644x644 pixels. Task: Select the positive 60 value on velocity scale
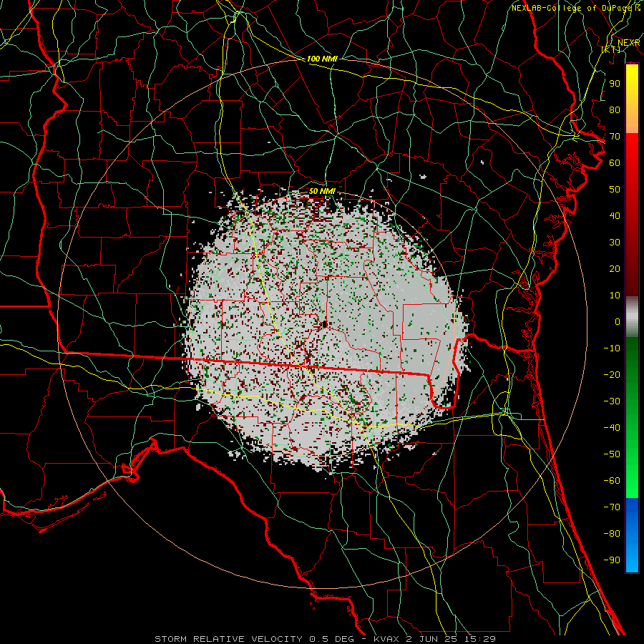[615, 163]
